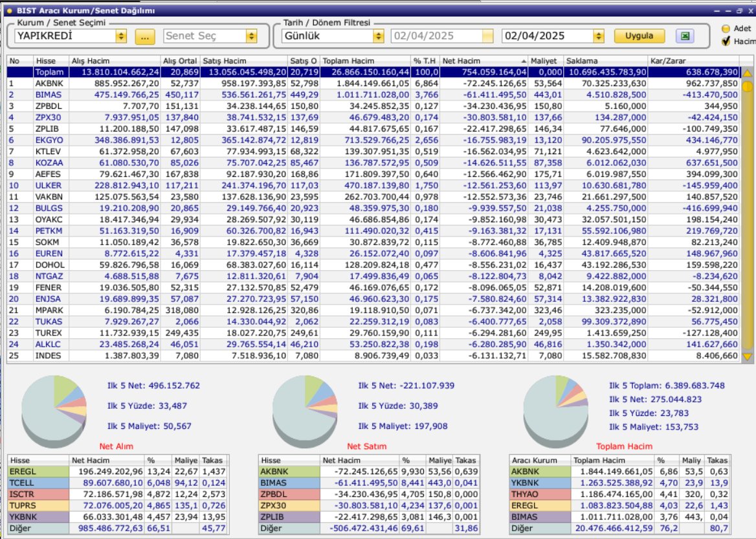Sort by Hisse column header
This screenshot has width=756, height=539.
(x=50, y=61)
